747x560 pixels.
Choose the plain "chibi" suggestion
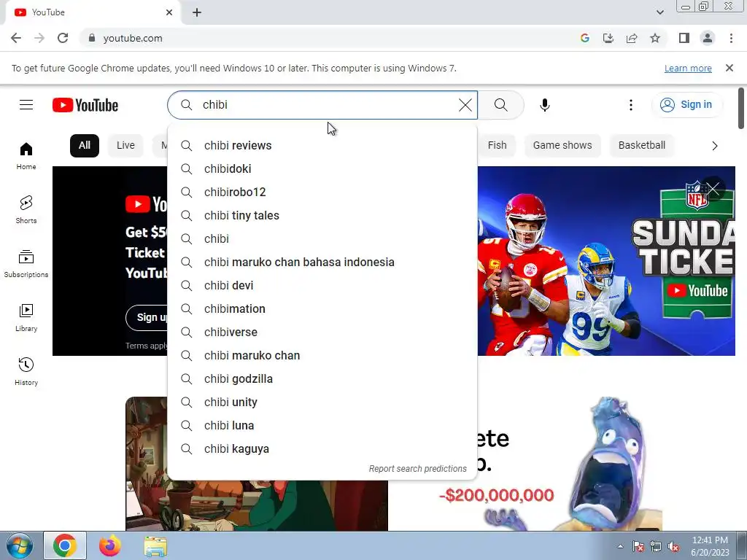pyautogui.click(x=322, y=238)
